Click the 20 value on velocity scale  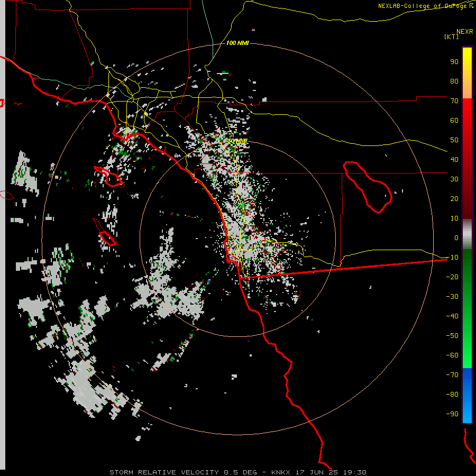point(454,198)
